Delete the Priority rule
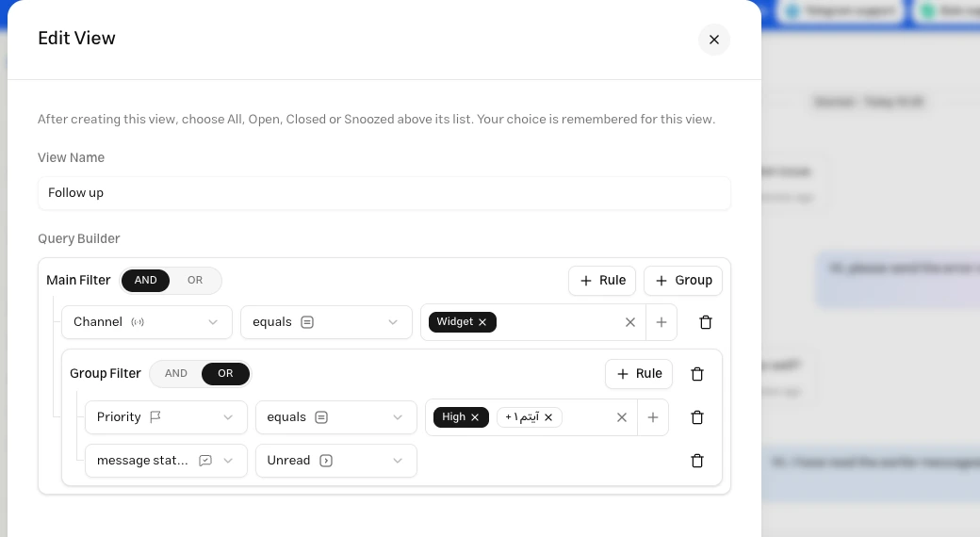980x537 pixels. (697, 417)
